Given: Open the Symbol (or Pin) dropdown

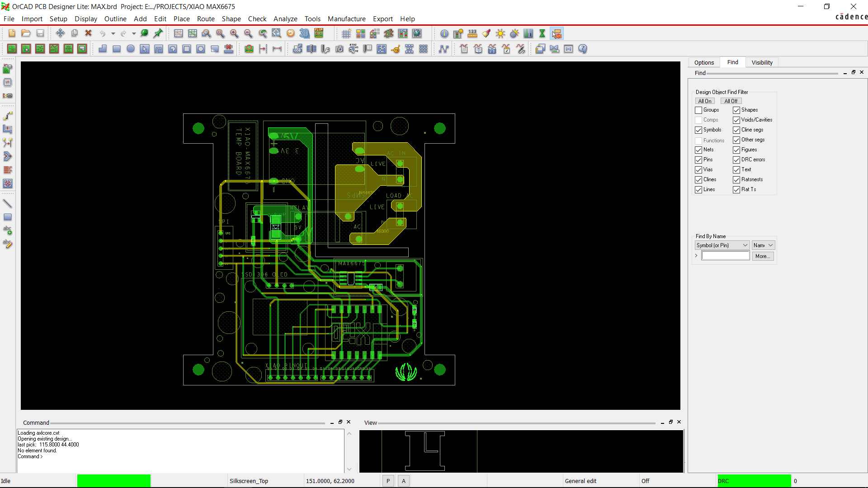Looking at the screenshot, I should tap(722, 245).
